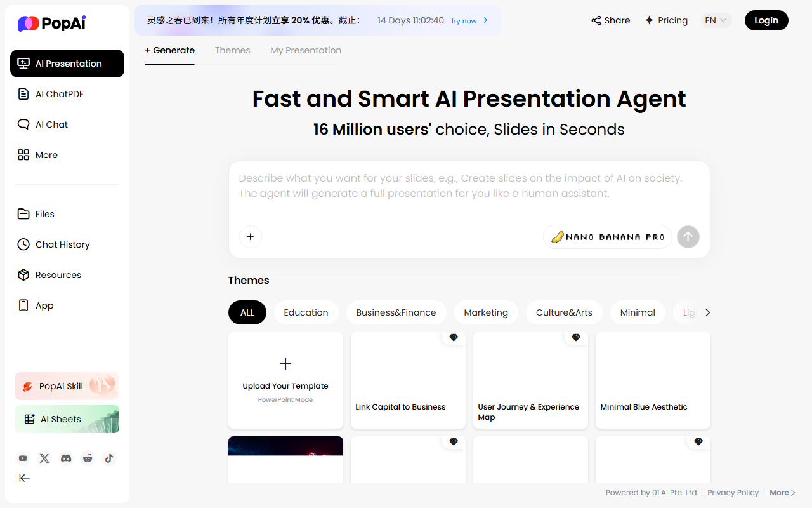Click the Powered by 01.AI Pte. Ltd text
Screen dimensions: 812x508
coord(651,493)
